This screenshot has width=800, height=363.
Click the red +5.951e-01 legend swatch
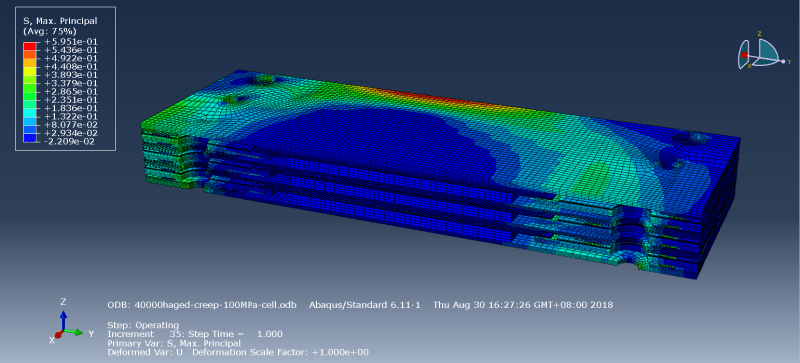click(29, 46)
